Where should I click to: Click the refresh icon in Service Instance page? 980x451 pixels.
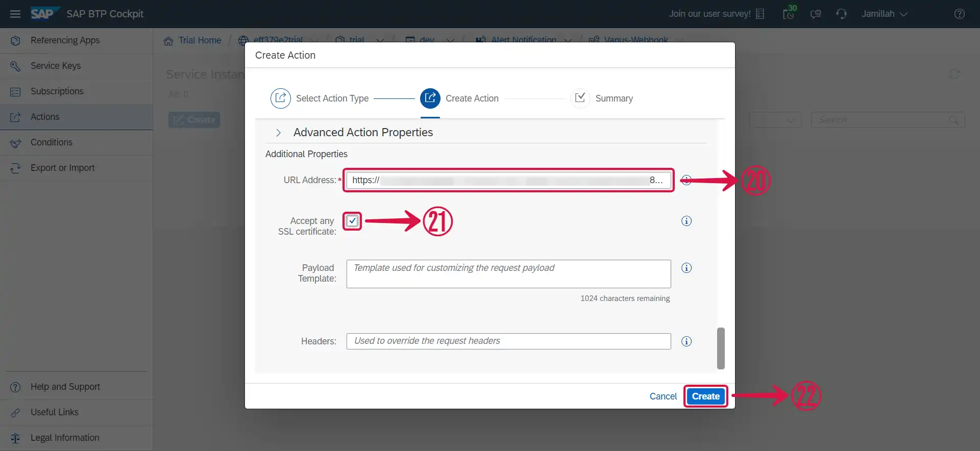pyautogui.click(x=954, y=74)
